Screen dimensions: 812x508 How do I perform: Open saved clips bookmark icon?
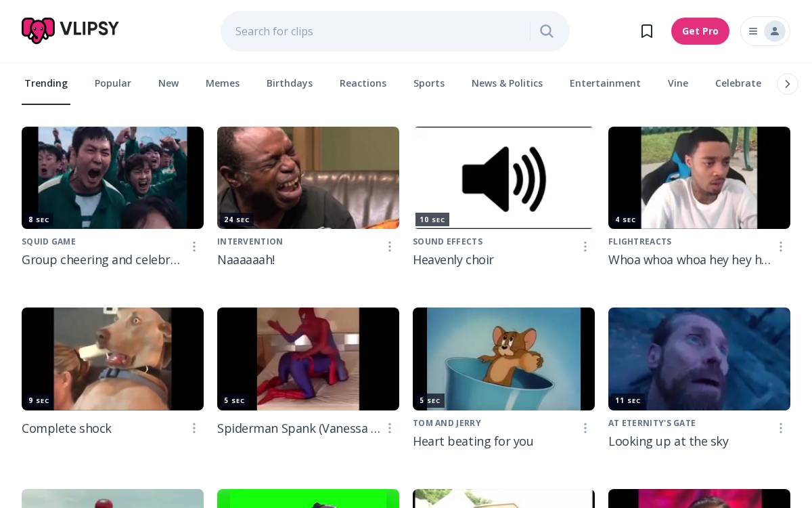click(647, 31)
